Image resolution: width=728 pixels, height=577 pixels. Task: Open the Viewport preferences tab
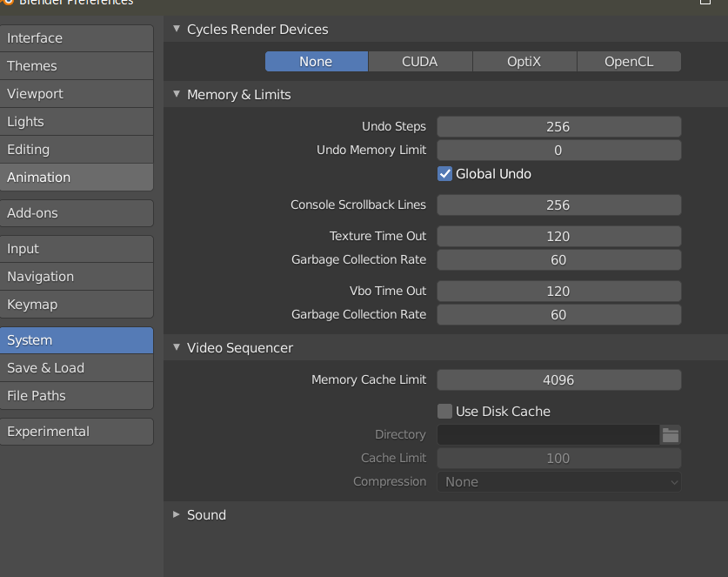(77, 94)
